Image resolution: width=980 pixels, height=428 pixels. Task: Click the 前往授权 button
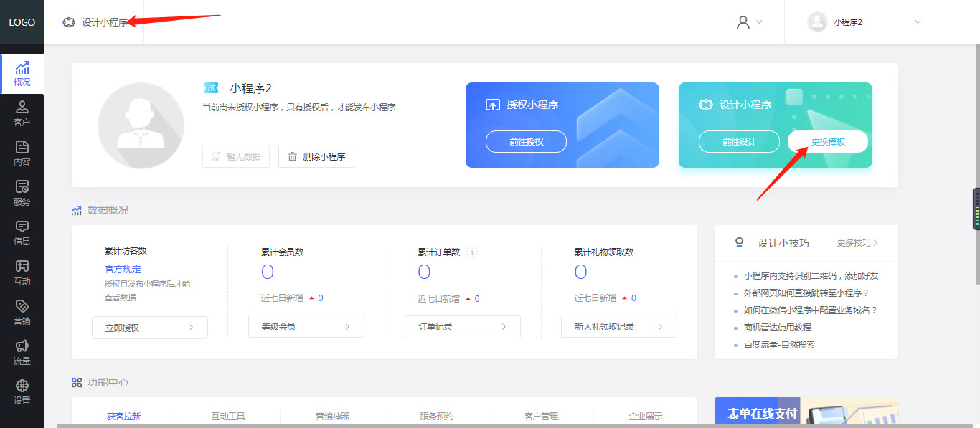tap(526, 142)
